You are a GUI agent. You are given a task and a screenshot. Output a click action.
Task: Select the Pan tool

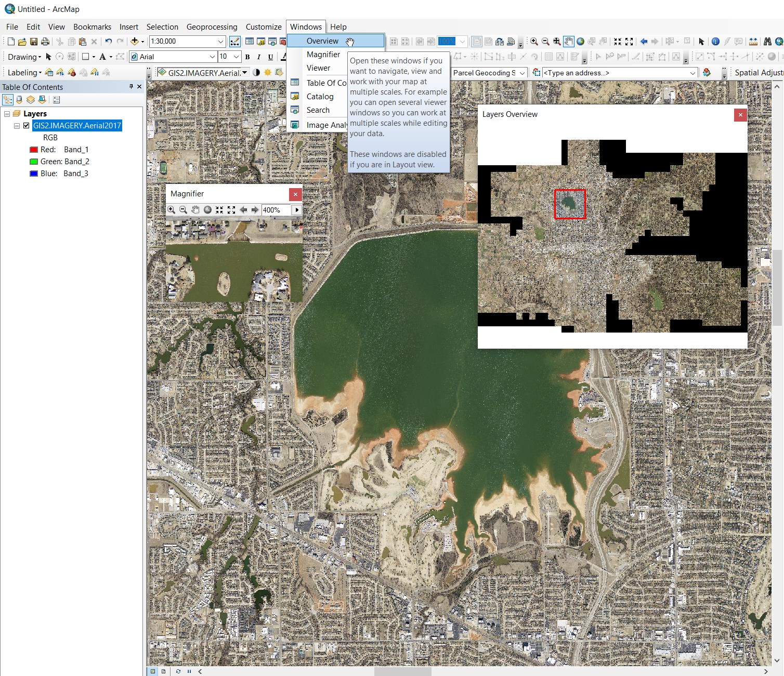568,41
